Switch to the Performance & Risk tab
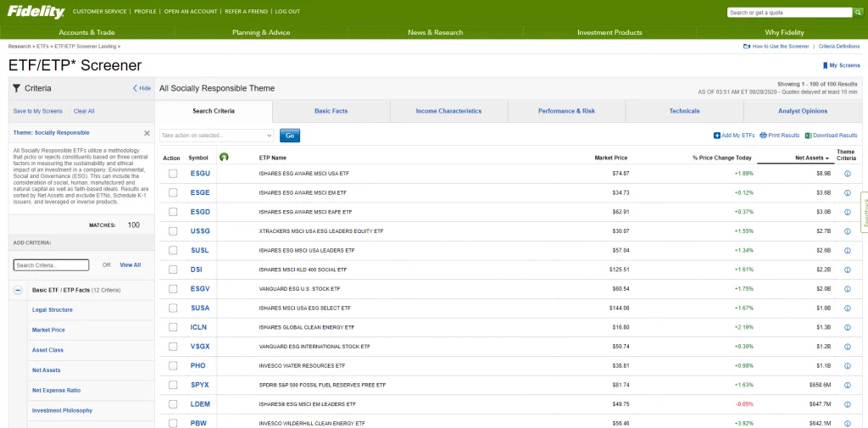 point(566,111)
